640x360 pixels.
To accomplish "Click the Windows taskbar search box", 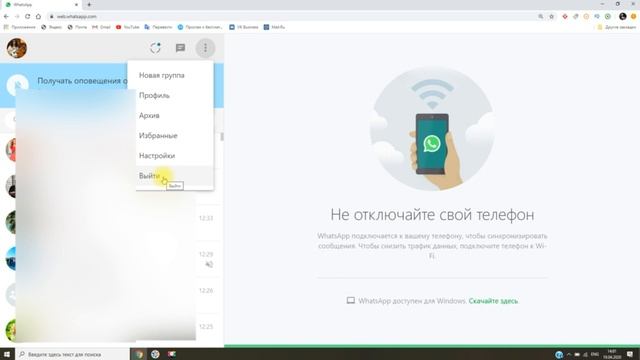I will coord(72,354).
